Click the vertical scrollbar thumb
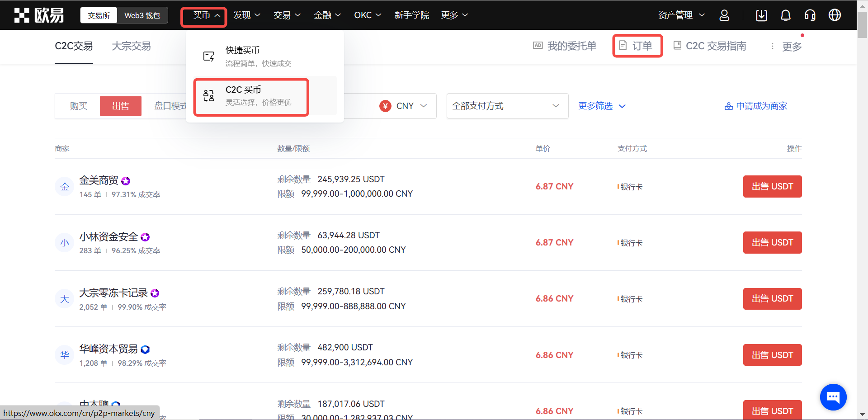868x420 pixels. (x=862, y=25)
